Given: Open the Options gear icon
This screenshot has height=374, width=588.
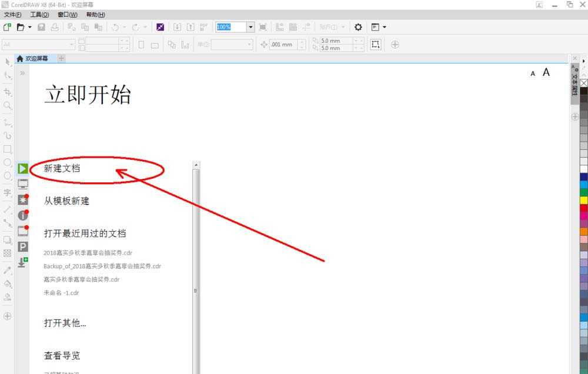Looking at the screenshot, I should 358,27.
